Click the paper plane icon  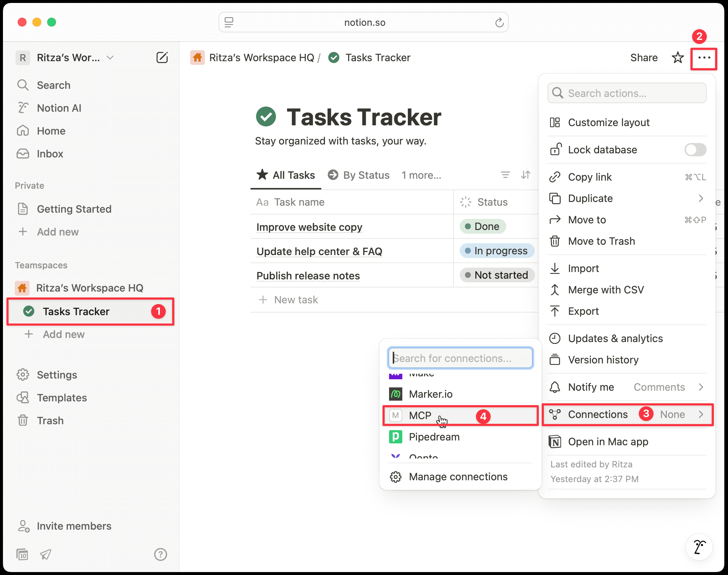[x=46, y=554]
